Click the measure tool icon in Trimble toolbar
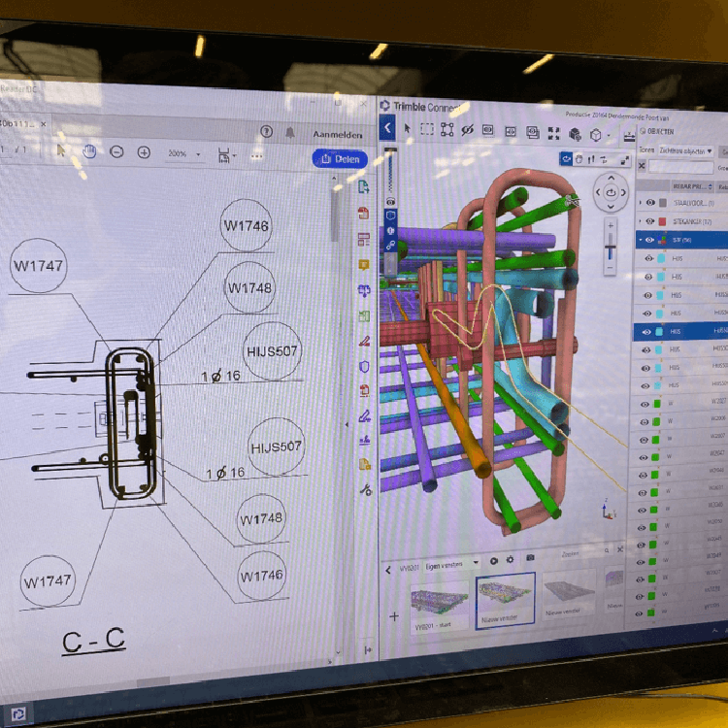Image resolution: width=728 pixels, height=728 pixels. [x=629, y=137]
